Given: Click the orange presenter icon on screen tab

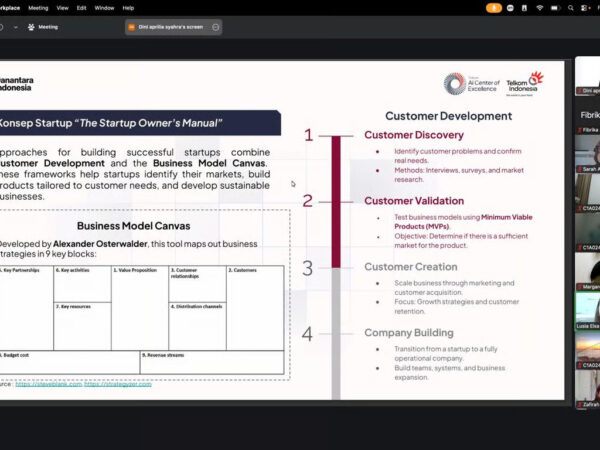Looking at the screenshot, I should pos(131,27).
